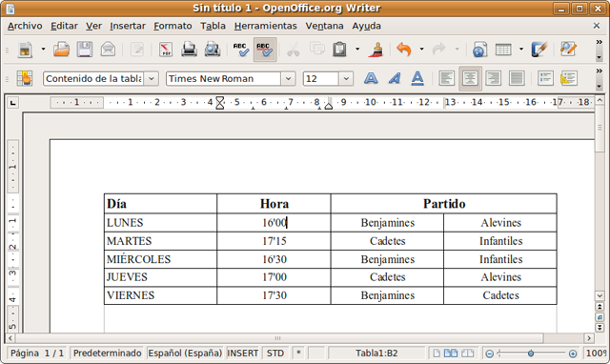Click the horizontal scrollbar thumb
610x364 pixels.
(279, 338)
